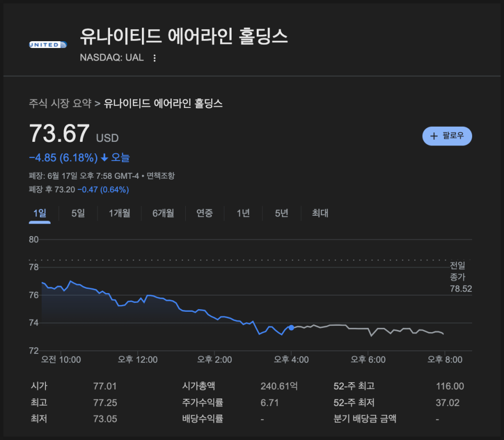Image resolution: width=504 pixels, height=440 pixels.
Task: Click the 시가총액 label
Action: point(199,386)
